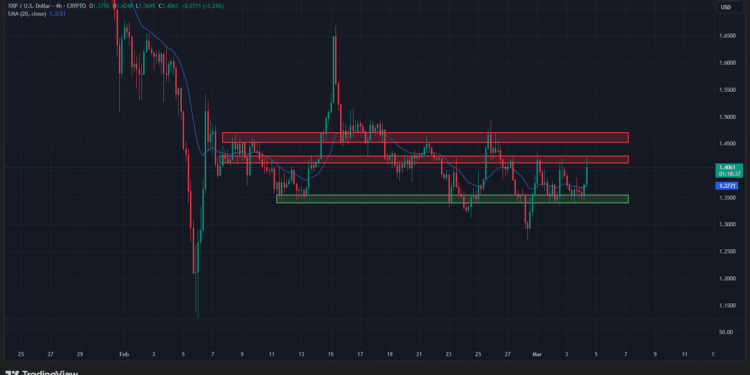The height and width of the screenshot is (375, 750).
Task: Select the green support zone rectangle
Action: [452, 199]
